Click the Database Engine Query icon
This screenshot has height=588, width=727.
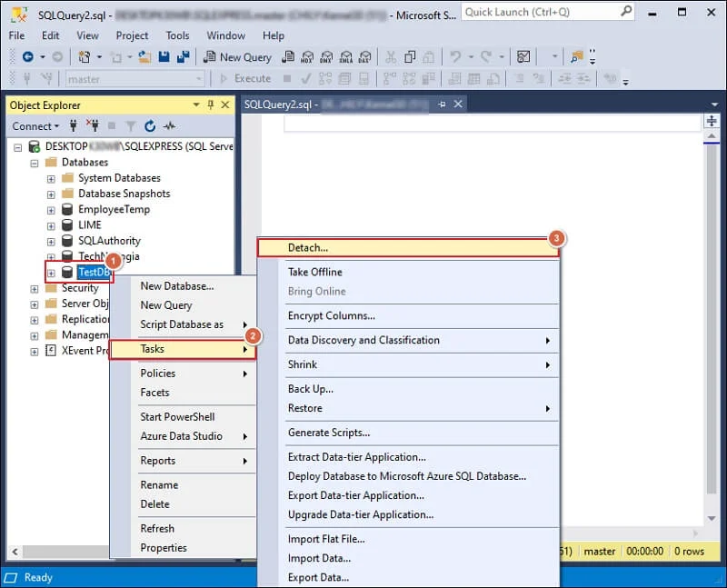click(x=288, y=57)
